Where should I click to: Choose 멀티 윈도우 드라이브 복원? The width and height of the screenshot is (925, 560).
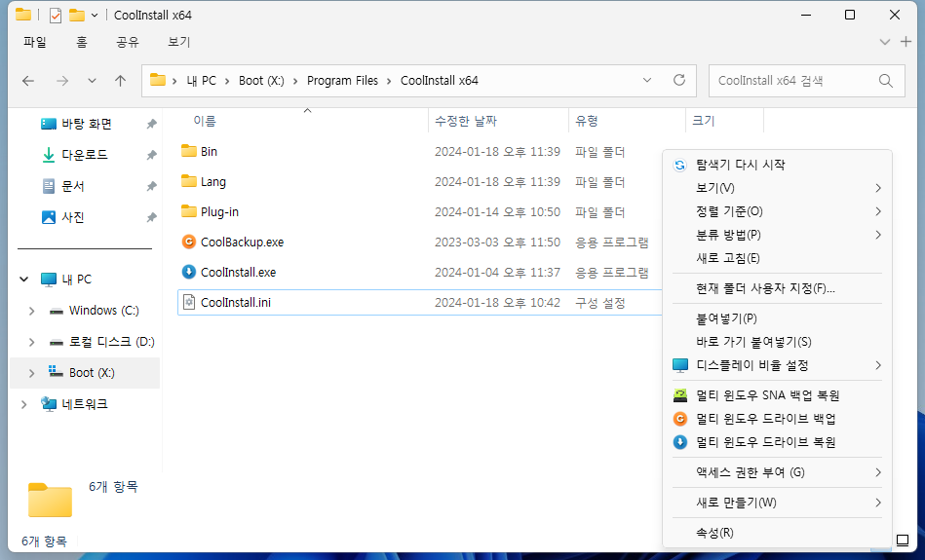[777, 442]
